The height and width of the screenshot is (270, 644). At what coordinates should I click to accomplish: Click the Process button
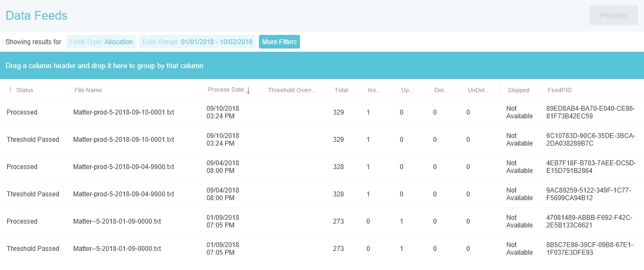[x=613, y=15]
